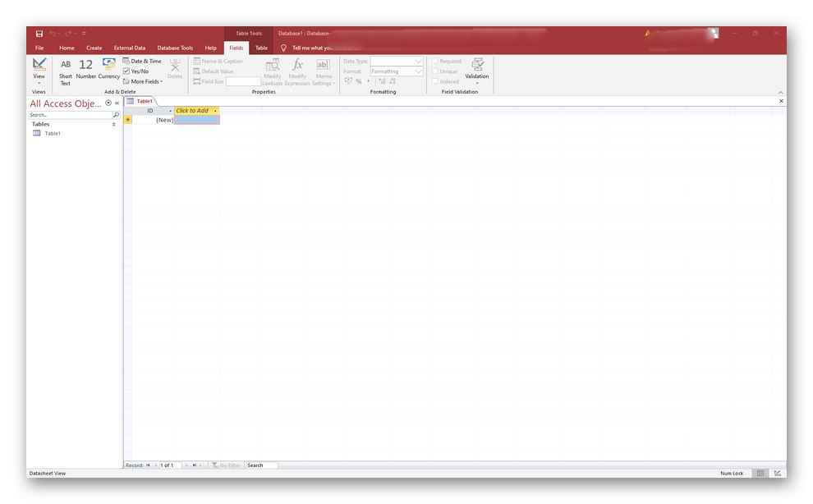Open the File menu

pyautogui.click(x=39, y=48)
